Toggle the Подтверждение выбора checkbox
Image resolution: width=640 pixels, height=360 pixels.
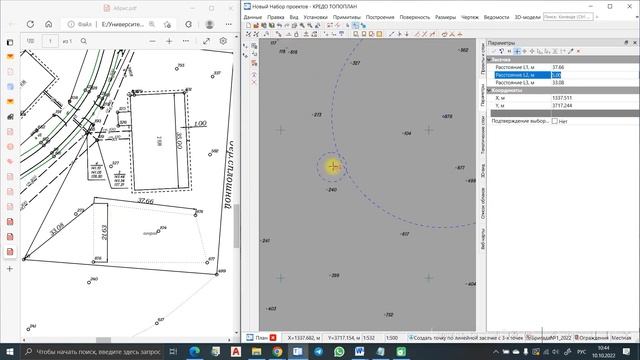point(555,121)
